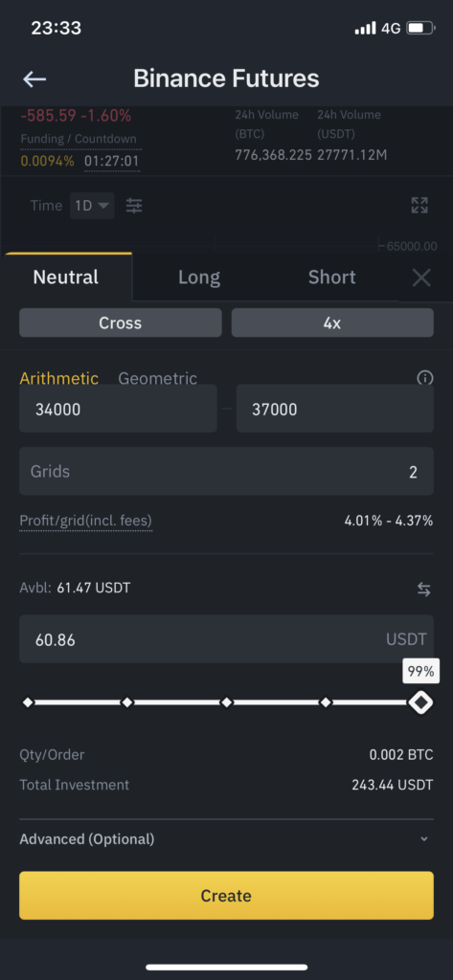Set slider to the middle 50% mark

coord(226,702)
